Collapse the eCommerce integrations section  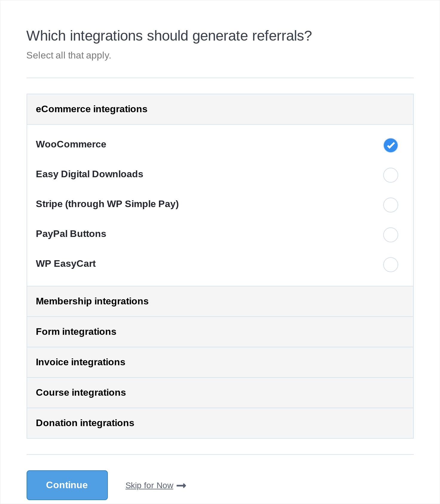point(91,109)
